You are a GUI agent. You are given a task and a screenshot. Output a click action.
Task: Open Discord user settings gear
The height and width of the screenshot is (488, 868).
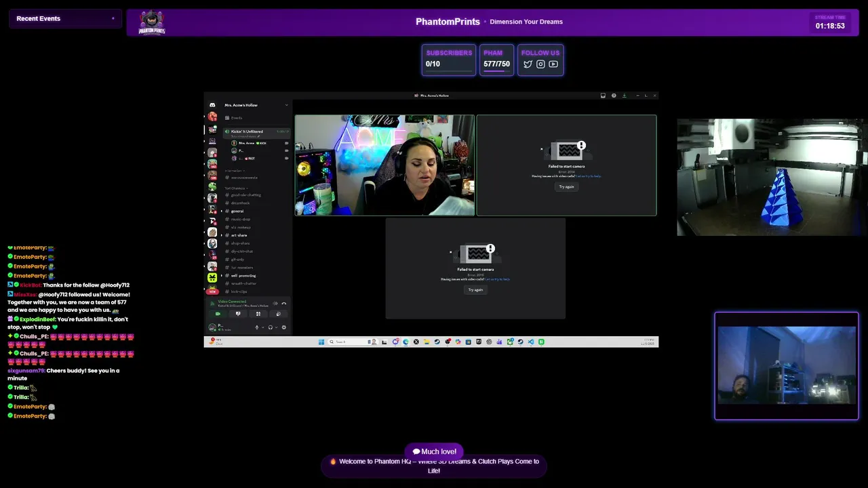click(x=283, y=327)
